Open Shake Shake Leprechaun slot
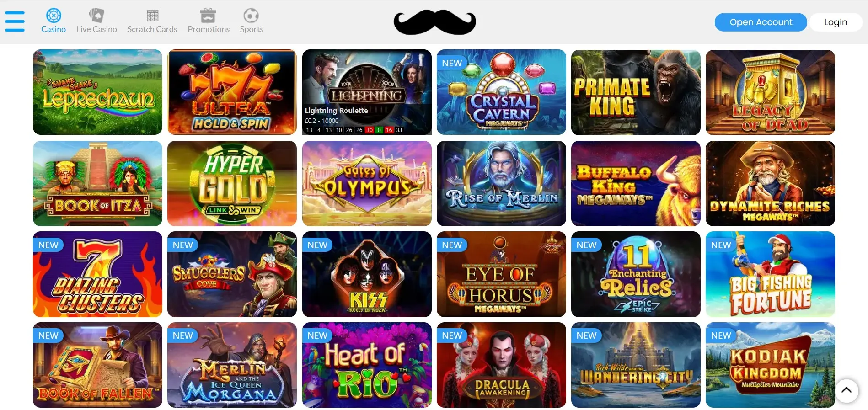Image resolution: width=868 pixels, height=410 pixels. [97, 92]
